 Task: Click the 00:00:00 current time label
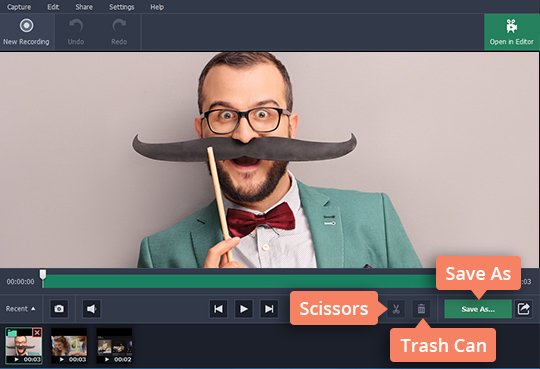pyautogui.click(x=20, y=281)
